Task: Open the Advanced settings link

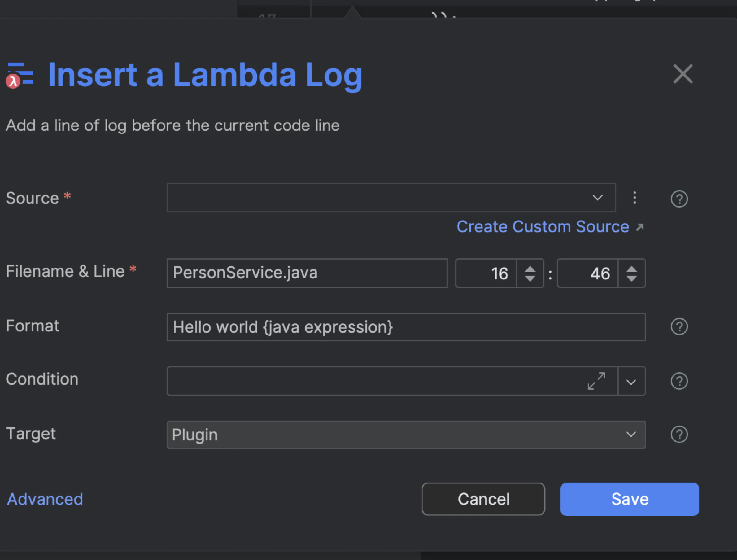Action: pyautogui.click(x=45, y=499)
